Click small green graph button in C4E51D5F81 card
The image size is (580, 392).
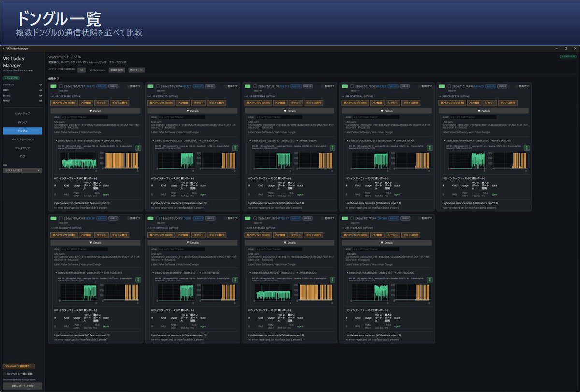click(236, 280)
